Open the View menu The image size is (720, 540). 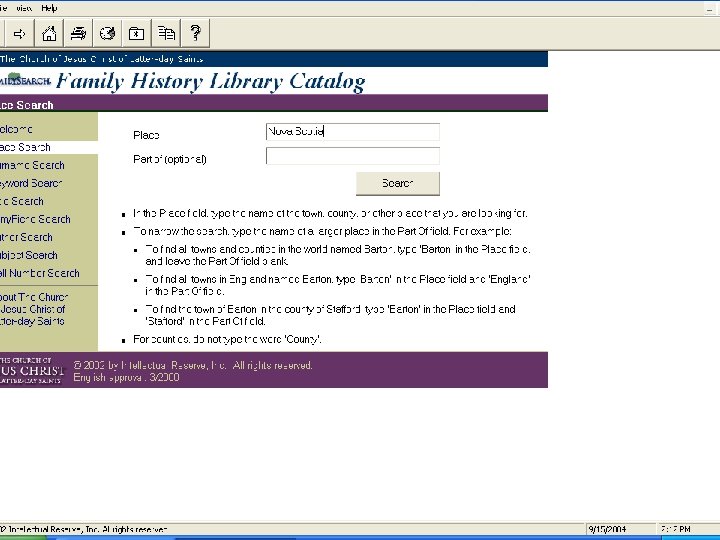[x=23, y=8]
